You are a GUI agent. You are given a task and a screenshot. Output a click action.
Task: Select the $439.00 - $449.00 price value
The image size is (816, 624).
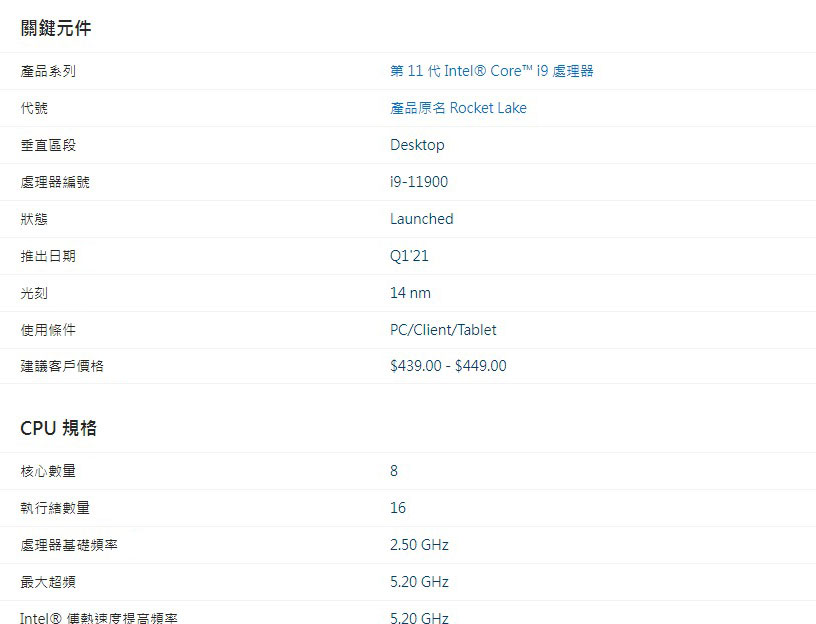coord(448,366)
